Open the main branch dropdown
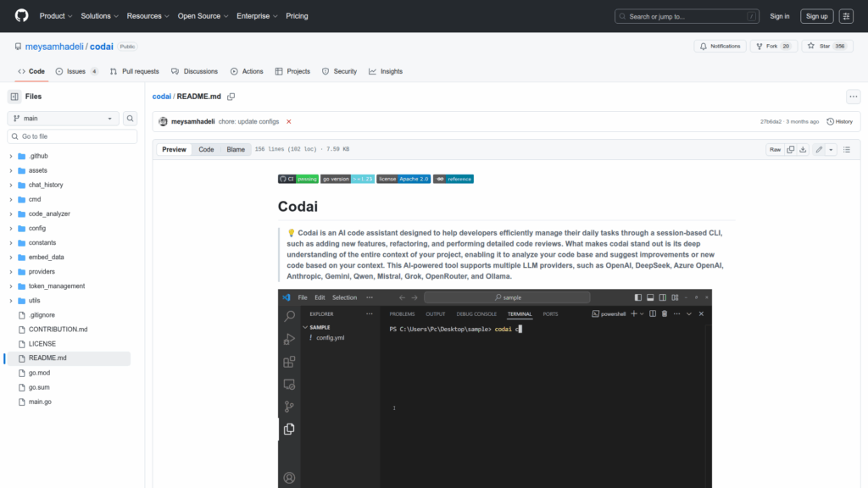 (x=64, y=119)
